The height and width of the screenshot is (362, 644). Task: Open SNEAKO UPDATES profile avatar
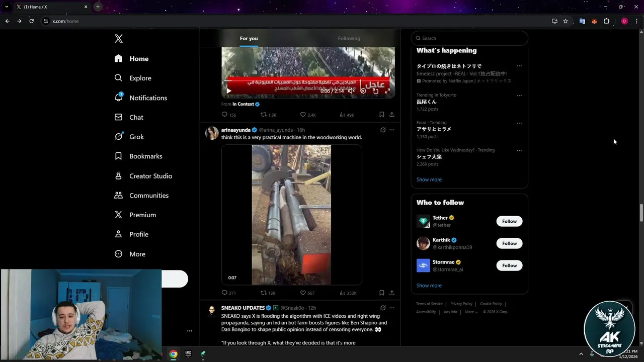point(212,311)
